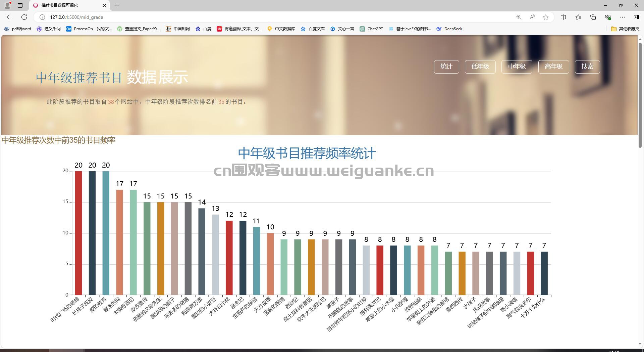View site information icon in address bar
This screenshot has height=352, width=644.
pos(42,17)
